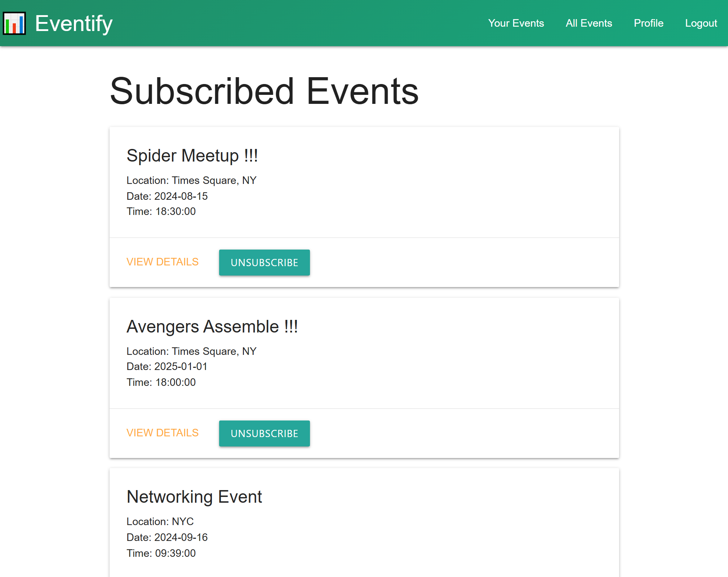Open the Eventify brand title link

pos(74,23)
